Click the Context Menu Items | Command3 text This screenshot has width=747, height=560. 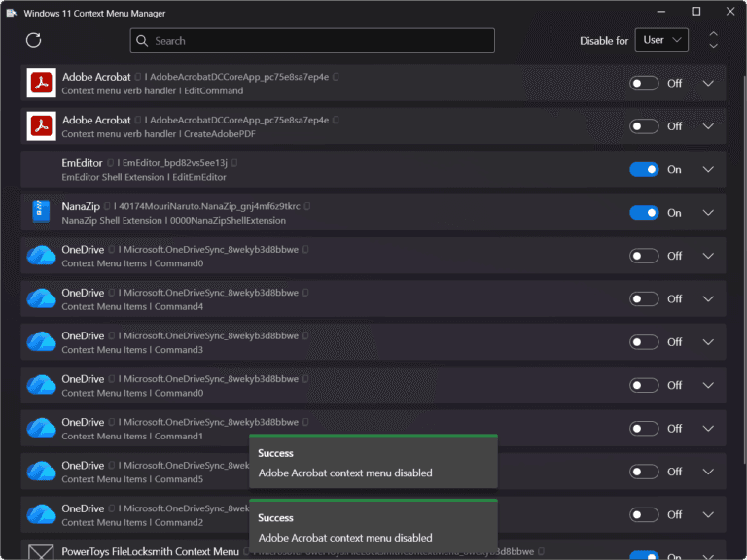coord(132,350)
